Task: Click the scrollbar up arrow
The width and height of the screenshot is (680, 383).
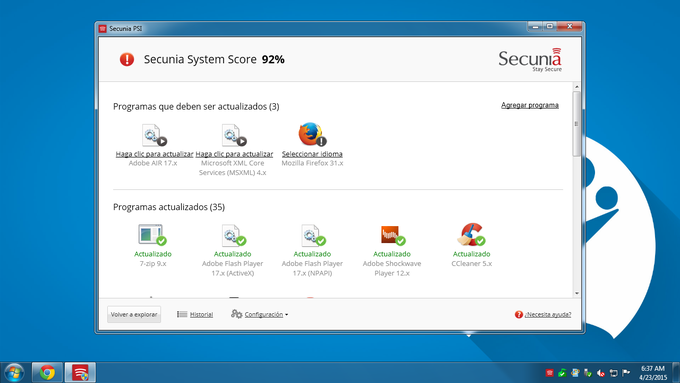Action: (577, 87)
